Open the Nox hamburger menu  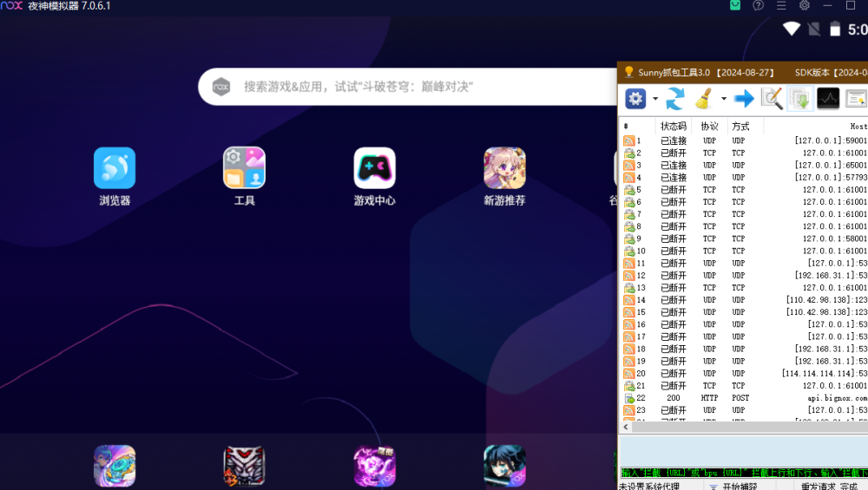781,5
